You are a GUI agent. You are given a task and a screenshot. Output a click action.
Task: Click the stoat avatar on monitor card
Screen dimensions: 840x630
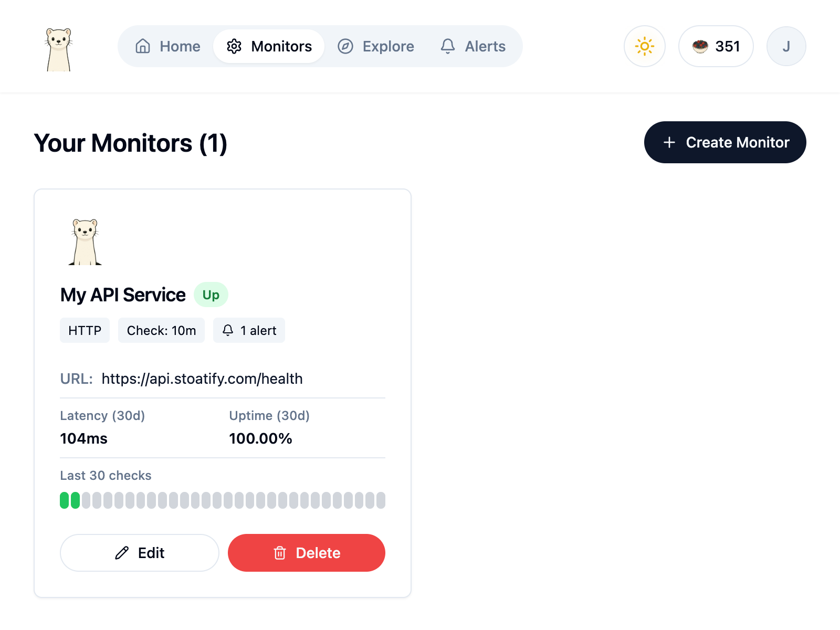pyautogui.click(x=85, y=242)
